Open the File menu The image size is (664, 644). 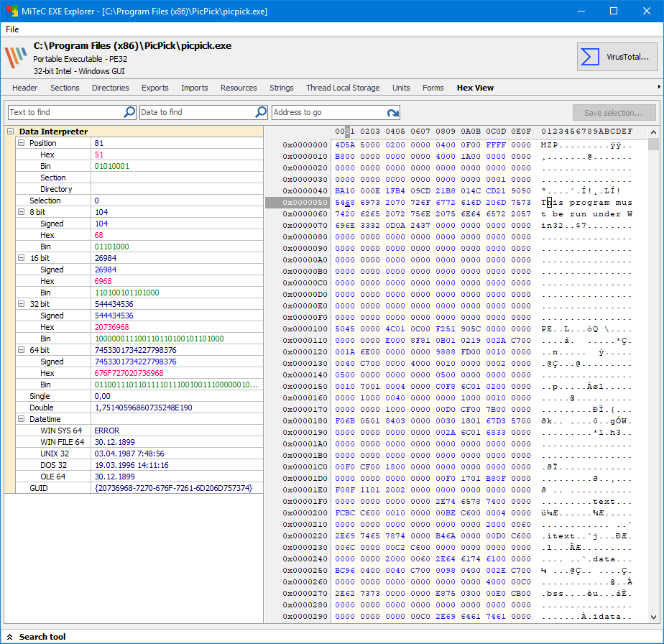(12, 29)
